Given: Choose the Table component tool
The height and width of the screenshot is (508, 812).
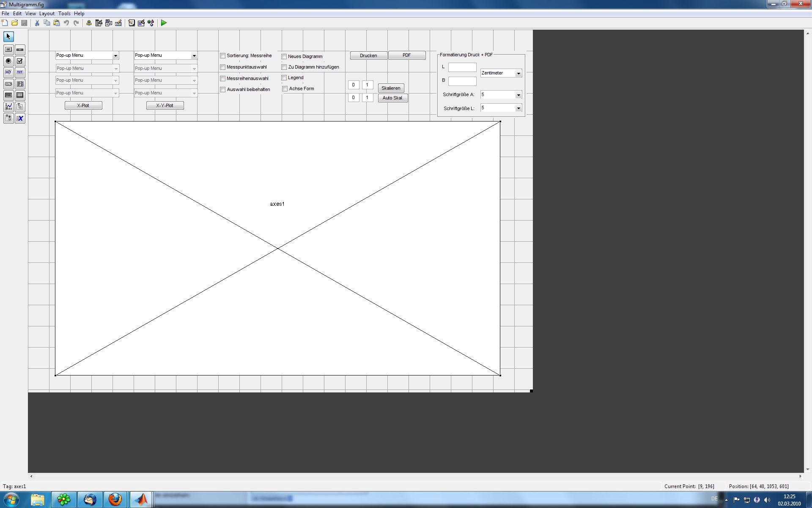Looking at the screenshot, I should point(20,95).
